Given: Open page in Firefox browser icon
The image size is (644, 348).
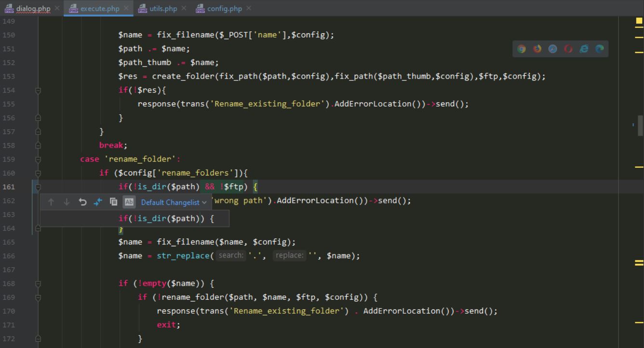Looking at the screenshot, I should 537,49.
